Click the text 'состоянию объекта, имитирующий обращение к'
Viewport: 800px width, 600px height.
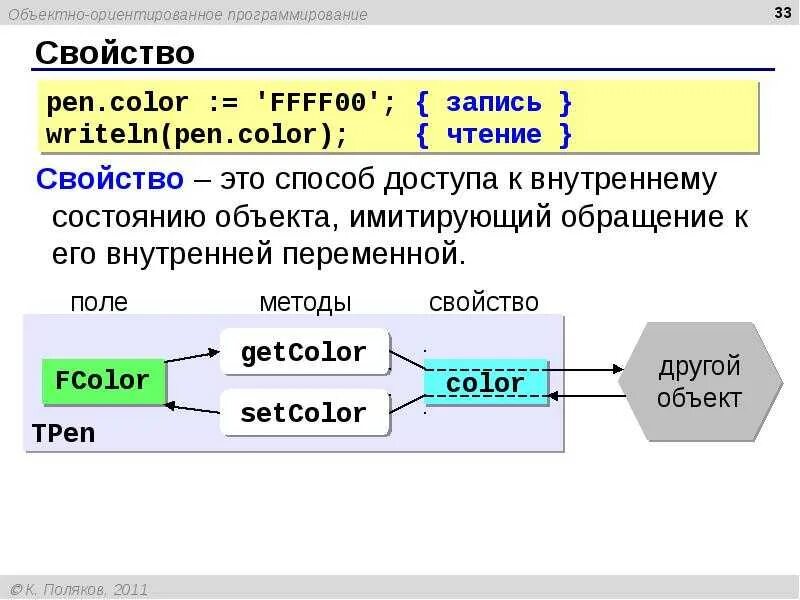pos(400,217)
